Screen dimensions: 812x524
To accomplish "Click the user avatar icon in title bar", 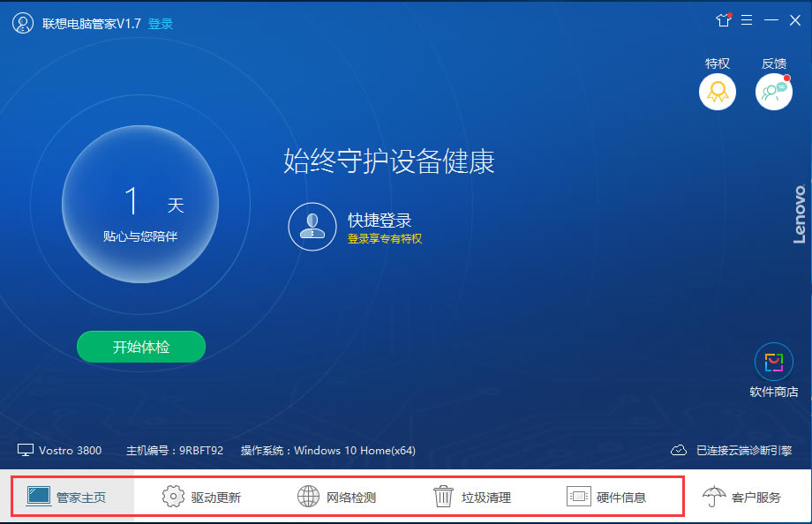I will [23, 24].
